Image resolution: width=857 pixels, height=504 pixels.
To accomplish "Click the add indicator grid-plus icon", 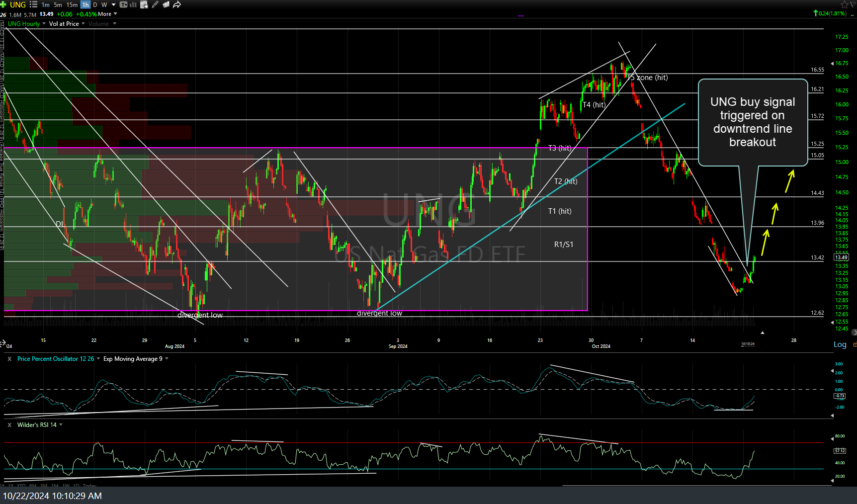I will pyautogui.click(x=144, y=4).
